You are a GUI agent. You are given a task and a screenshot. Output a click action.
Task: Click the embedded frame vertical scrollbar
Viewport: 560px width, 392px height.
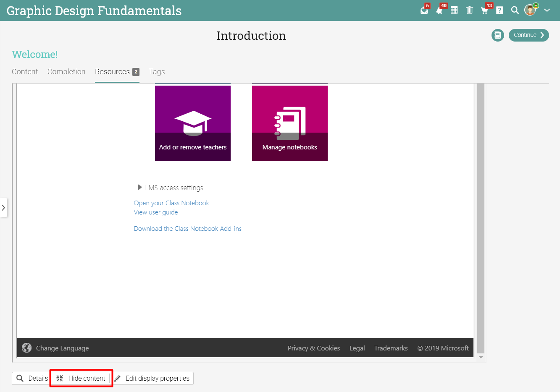[481, 218]
